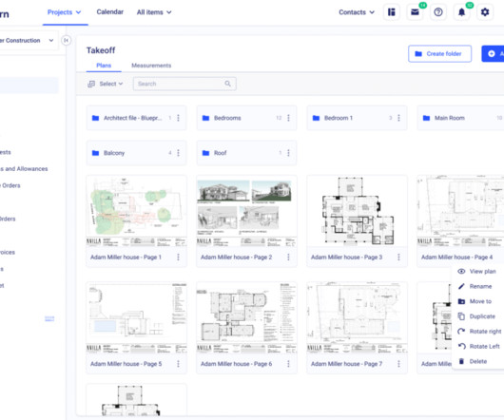Open the Roof folder
Image resolution: width=504 pixels, height=420 pixels.
246,153
